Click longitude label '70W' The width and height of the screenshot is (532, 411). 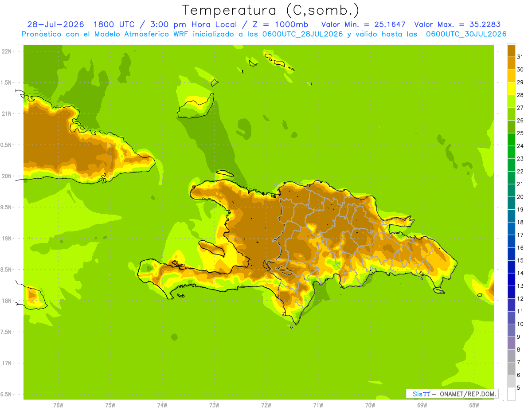click(x=370, y=405)
